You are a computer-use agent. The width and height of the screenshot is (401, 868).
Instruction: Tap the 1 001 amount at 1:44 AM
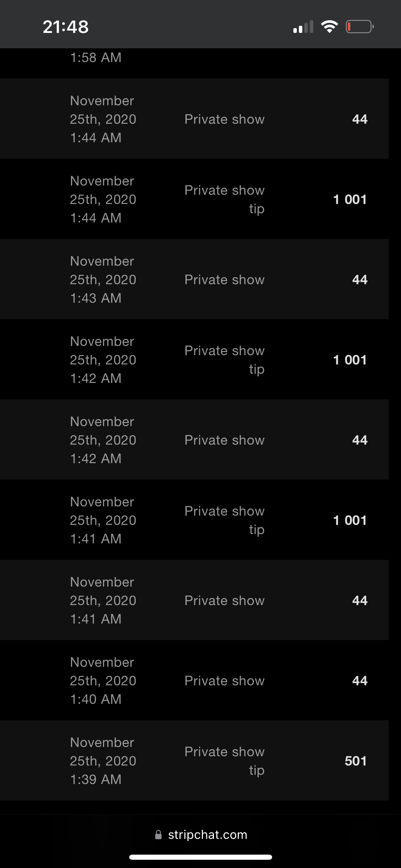(x=350, y=199)
